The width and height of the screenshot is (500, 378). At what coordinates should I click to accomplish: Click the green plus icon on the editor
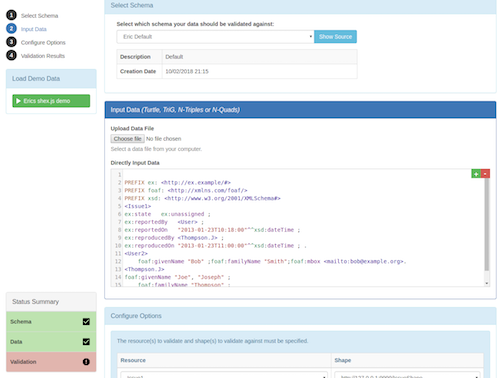(x=476, y=174)
